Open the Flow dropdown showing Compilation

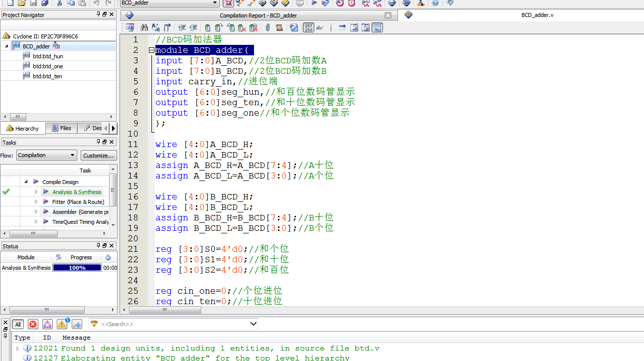click(x=46, y=155)
